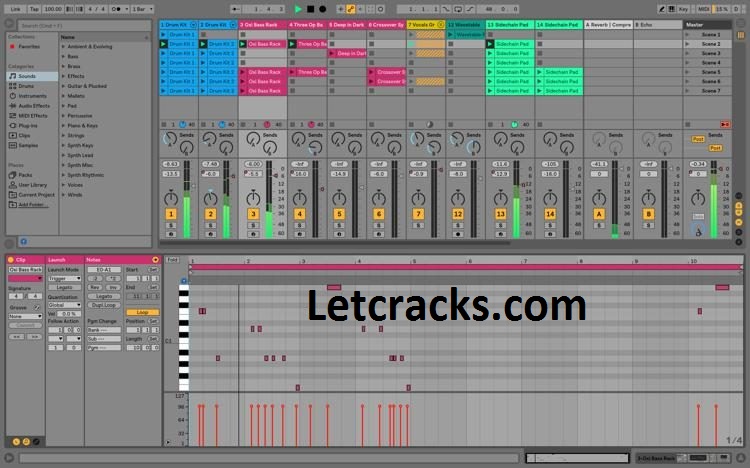Click the track 13 activator button

500,214
